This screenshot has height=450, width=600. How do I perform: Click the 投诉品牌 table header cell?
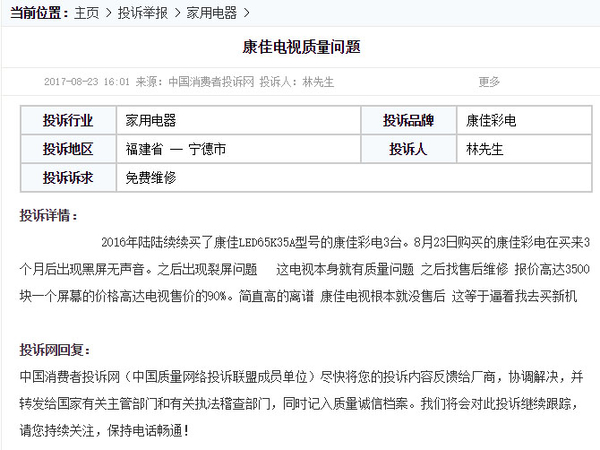409,120
